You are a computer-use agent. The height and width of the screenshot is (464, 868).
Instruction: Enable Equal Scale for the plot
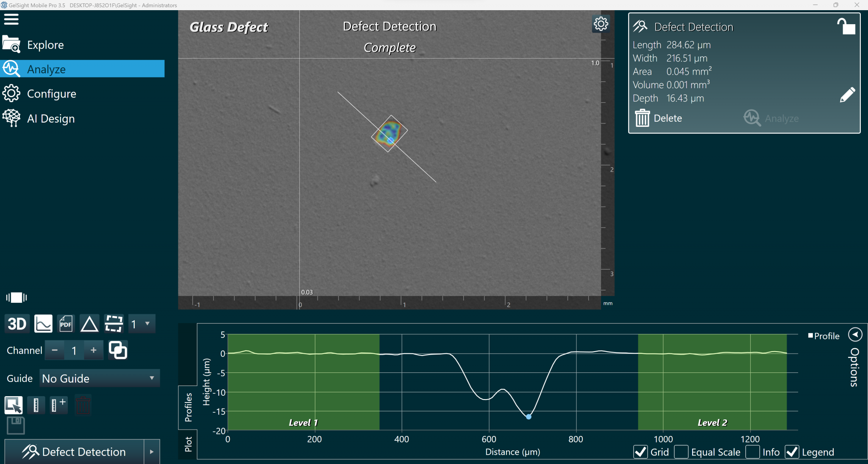click(x=680, y=452)
